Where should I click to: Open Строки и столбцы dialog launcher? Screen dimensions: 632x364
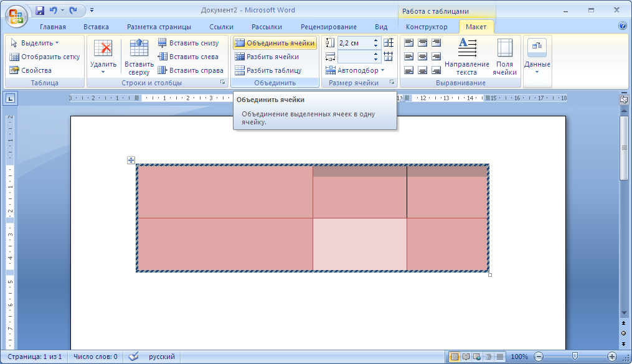click(222, 82)
